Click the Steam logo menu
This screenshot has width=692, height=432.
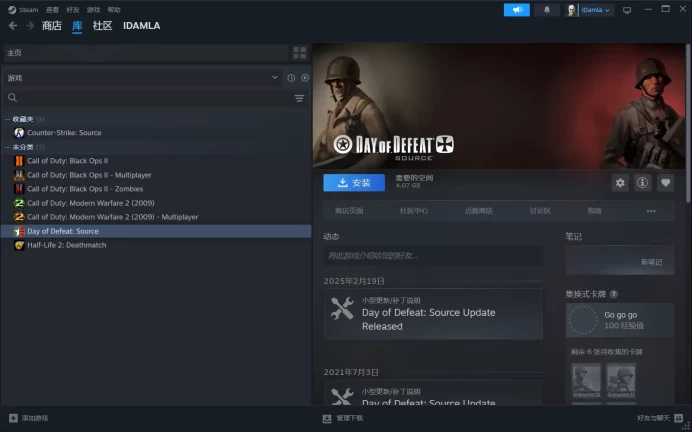pyautogui.click(x=23, y=10)
